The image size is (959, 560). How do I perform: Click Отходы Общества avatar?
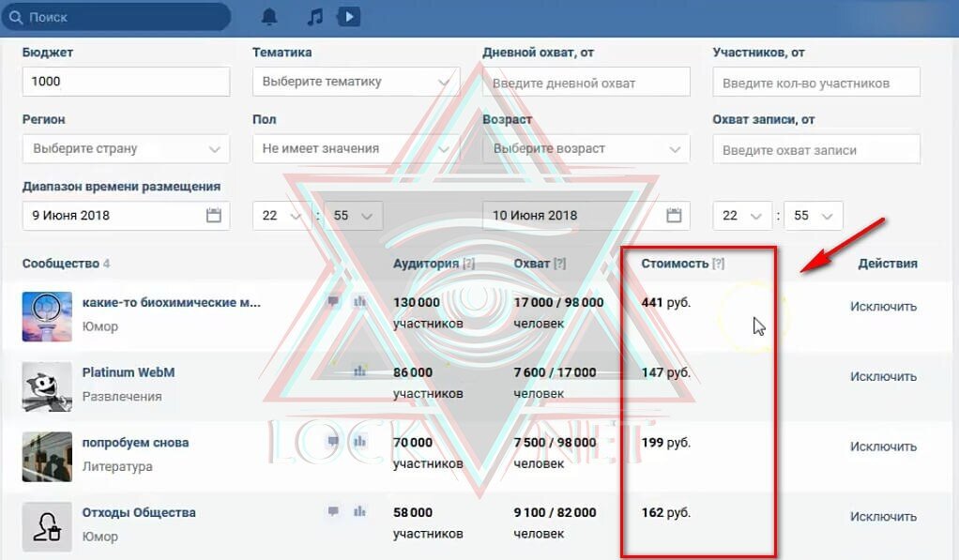click(x=47, y=527)
